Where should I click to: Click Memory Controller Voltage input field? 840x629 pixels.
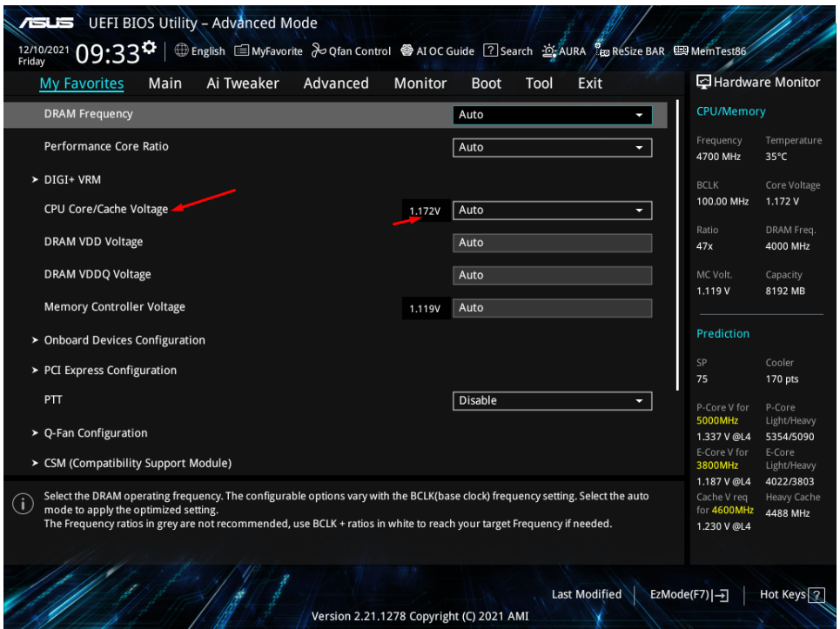pyautogui.click(x=553, y=308)
